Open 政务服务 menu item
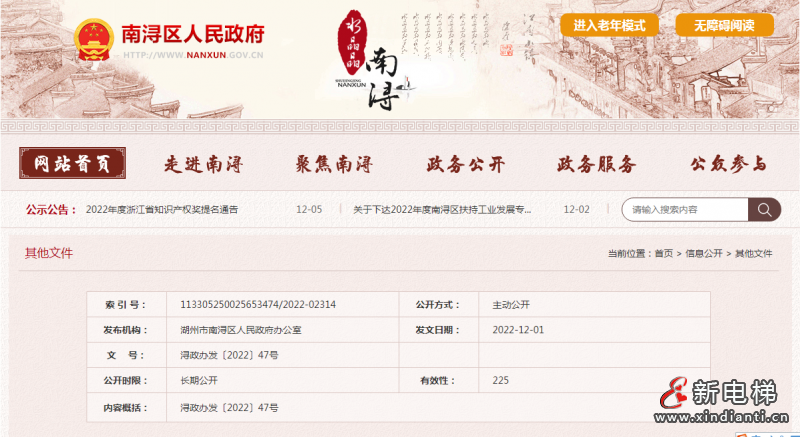This screenshot has width=800, height=437. (x=596, y=165)
